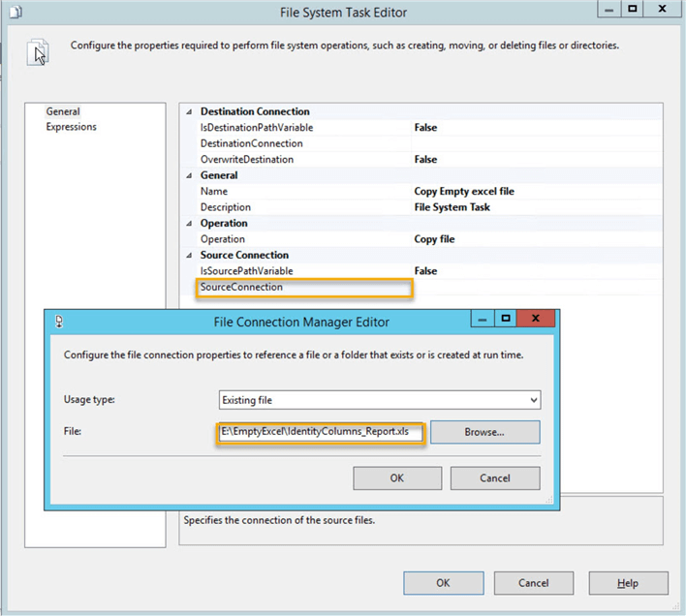Collapse the Source Connection section

click(189, 256)
